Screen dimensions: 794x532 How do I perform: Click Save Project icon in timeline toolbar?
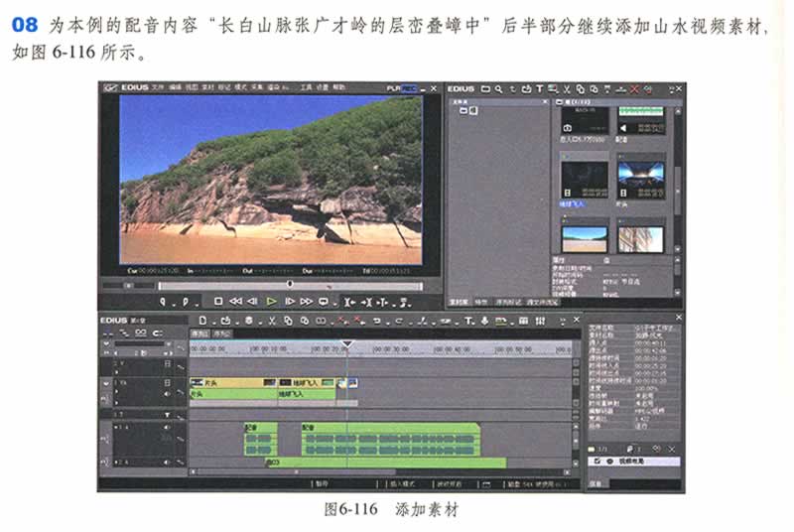(x=250, y=321)
